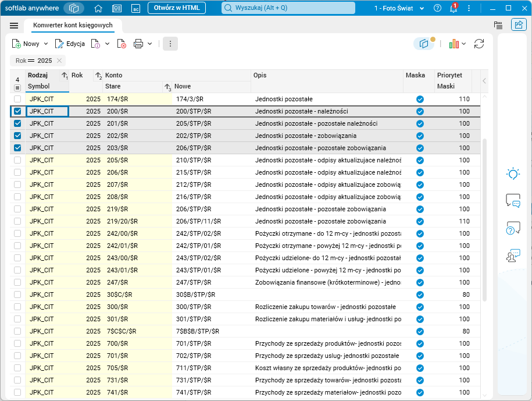Click the lightbulb icon in right sidebar
The width and height of the screenshot is (532, 401).
[x=512, y=173]
